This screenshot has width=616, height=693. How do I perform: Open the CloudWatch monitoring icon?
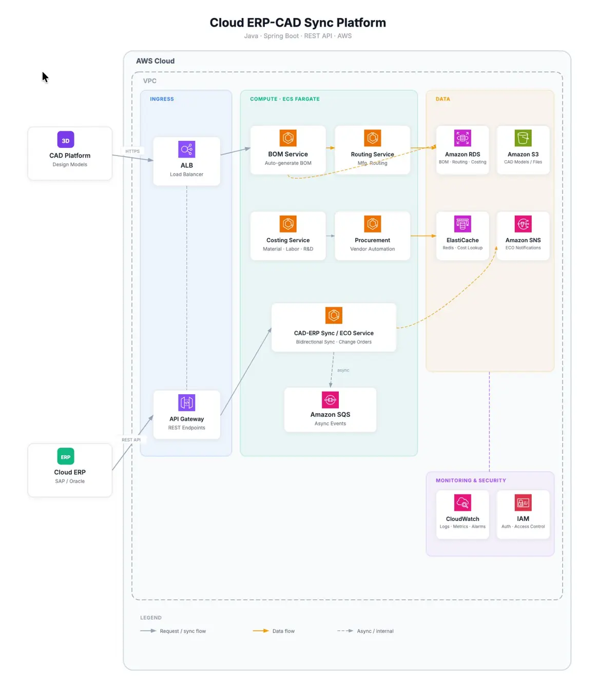click(x=462, y=502)
